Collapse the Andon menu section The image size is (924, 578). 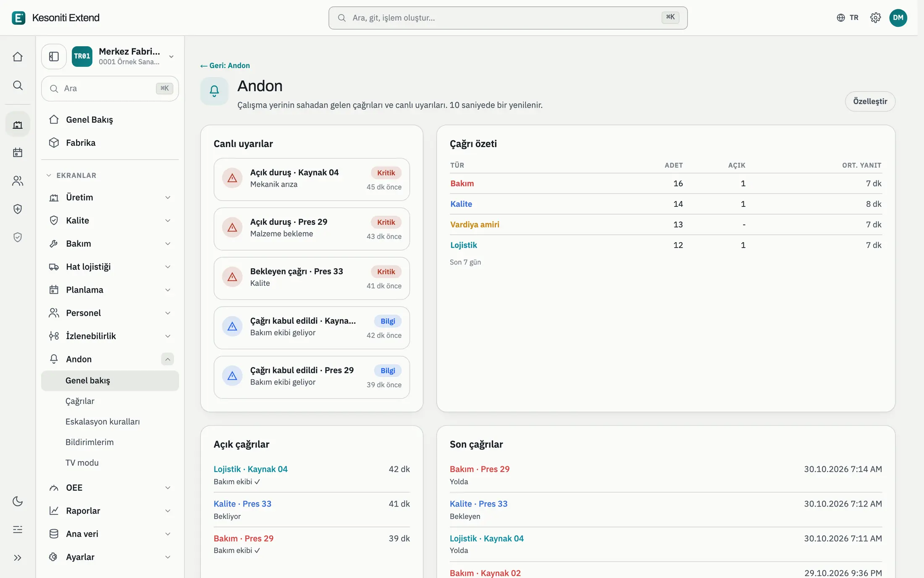(x=167, y=359)
